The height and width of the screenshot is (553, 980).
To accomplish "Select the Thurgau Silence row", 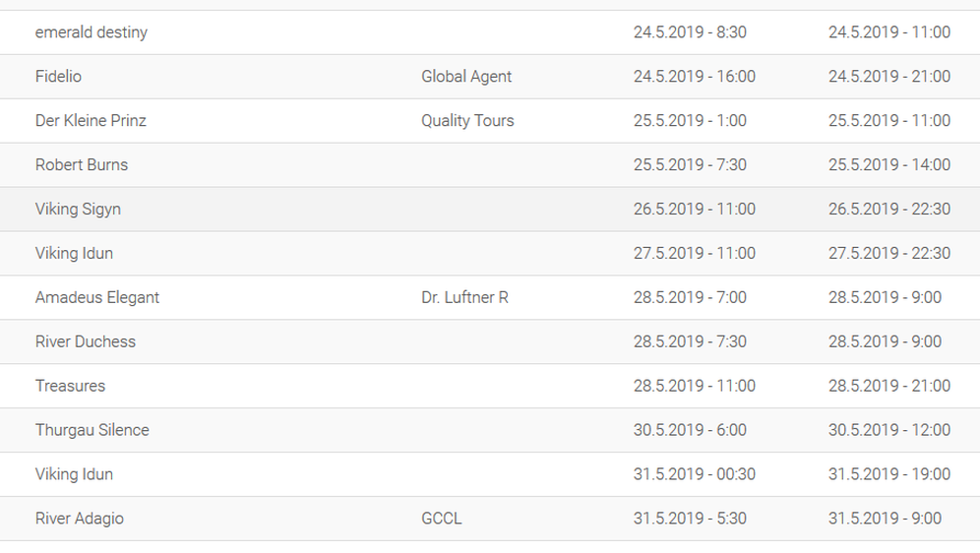I will [x=490, y=431].
